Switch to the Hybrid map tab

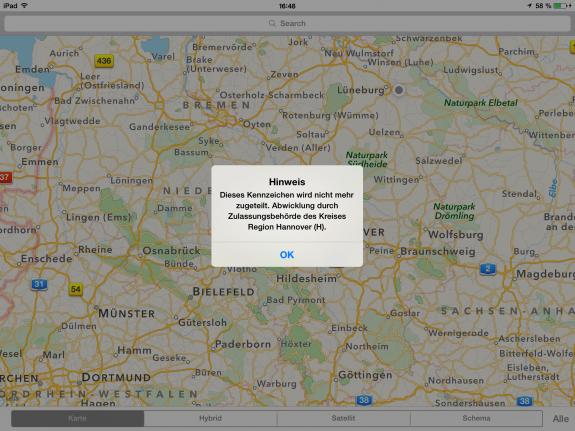point(210,418)
